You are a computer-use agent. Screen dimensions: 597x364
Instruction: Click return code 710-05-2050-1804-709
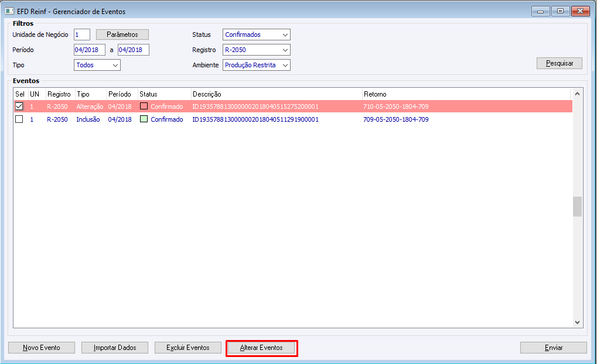coord(396,107)
